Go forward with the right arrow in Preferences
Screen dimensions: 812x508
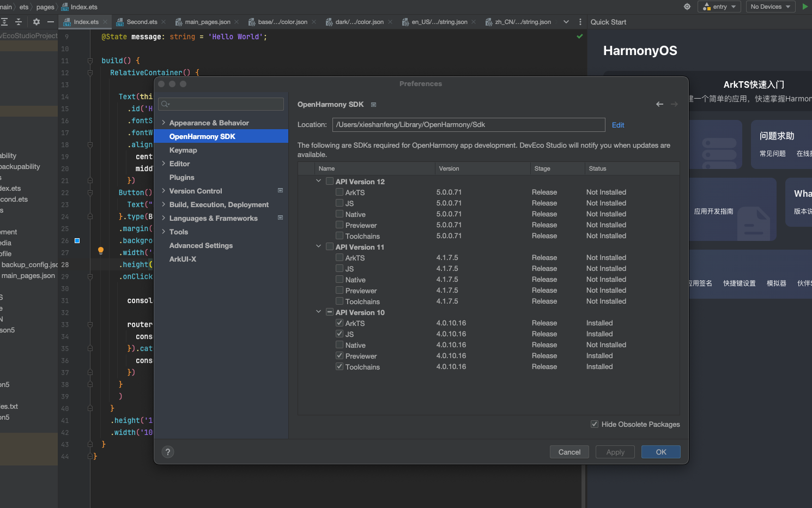point(674,104)
